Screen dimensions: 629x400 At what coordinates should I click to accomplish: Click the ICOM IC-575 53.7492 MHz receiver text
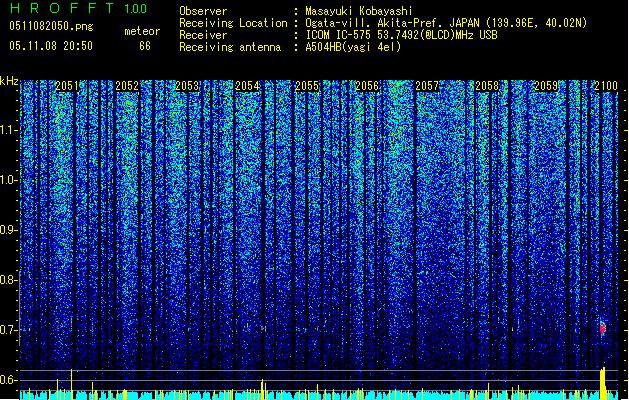coord(401,35)
